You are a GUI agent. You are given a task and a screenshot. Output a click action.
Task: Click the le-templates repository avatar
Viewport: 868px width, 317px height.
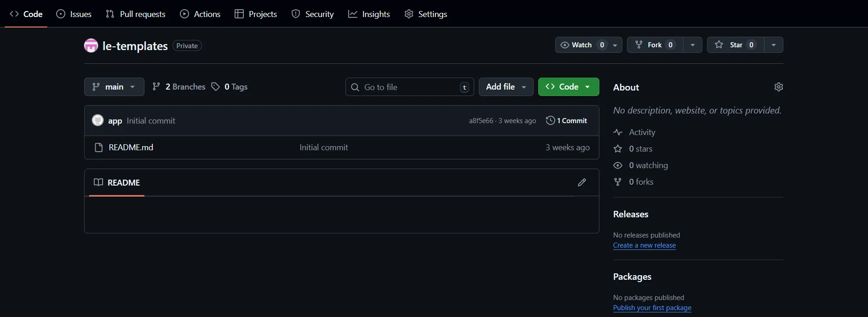tap(91, 45)
